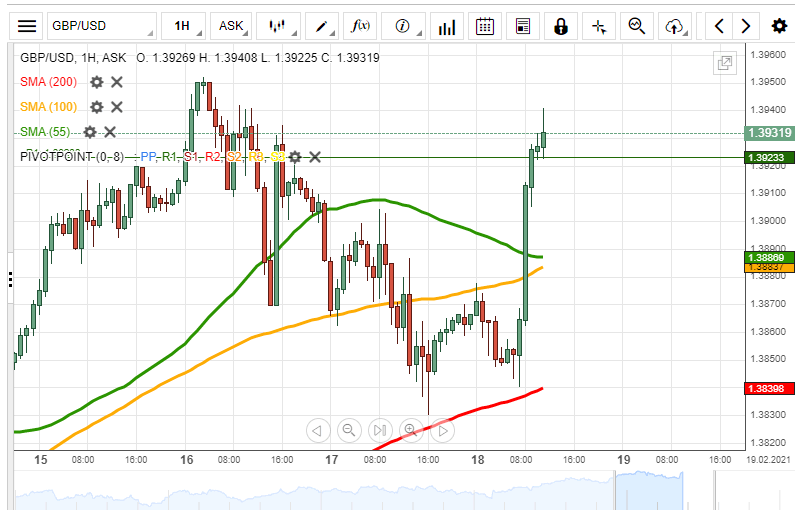The height and width of the screenshot is (513, 801).
Task: Open the economic calendar icon
Action: [485, 26]
